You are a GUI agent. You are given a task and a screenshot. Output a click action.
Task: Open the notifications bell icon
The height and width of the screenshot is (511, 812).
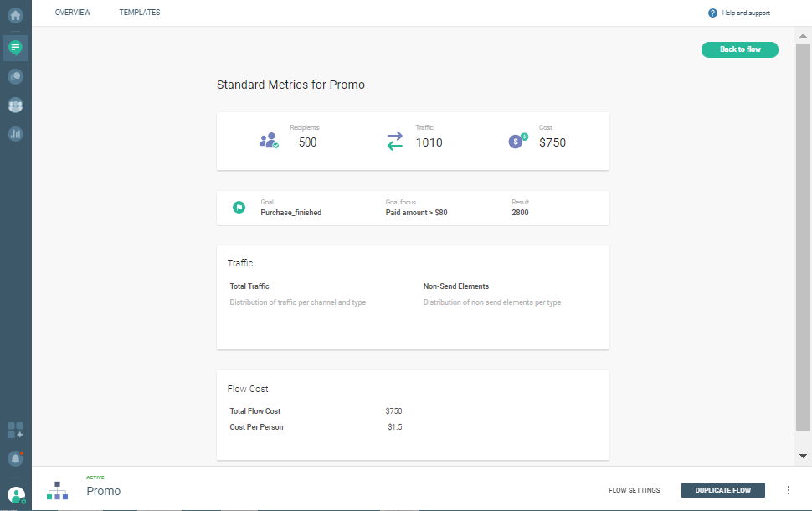click(15, 458)
